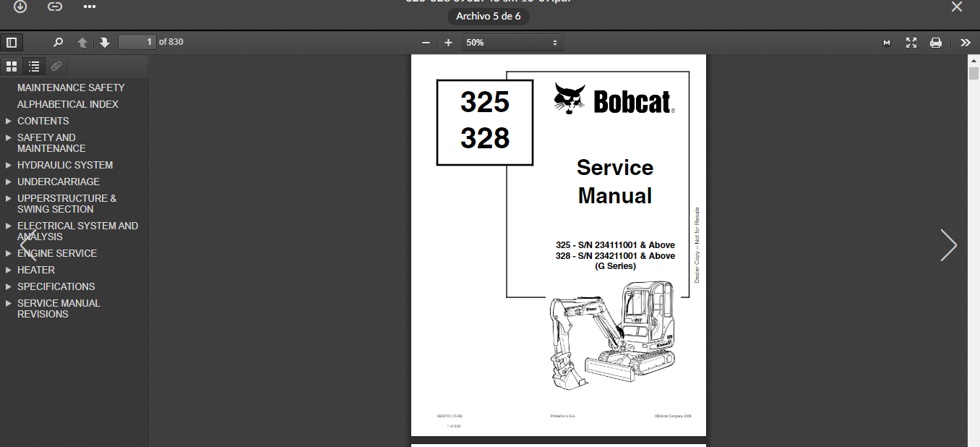Show attachments paperclip view in sidebar
This screenshot has height=447, width=980.
coord(56,67)
